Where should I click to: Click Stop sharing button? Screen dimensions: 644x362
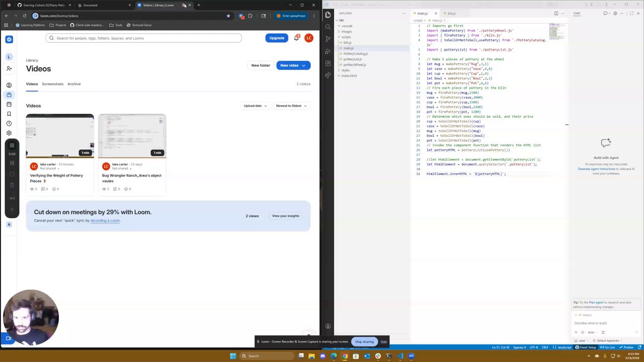click(364, 342)
